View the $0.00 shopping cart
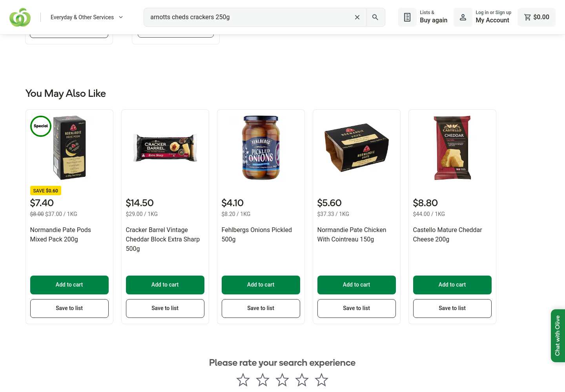 tap(536, 17)
